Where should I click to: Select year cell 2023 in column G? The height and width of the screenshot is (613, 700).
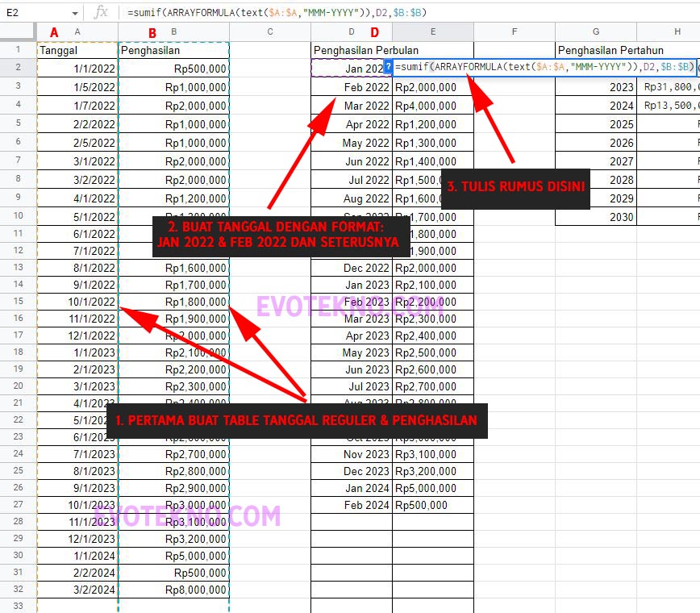pos(596,87)
